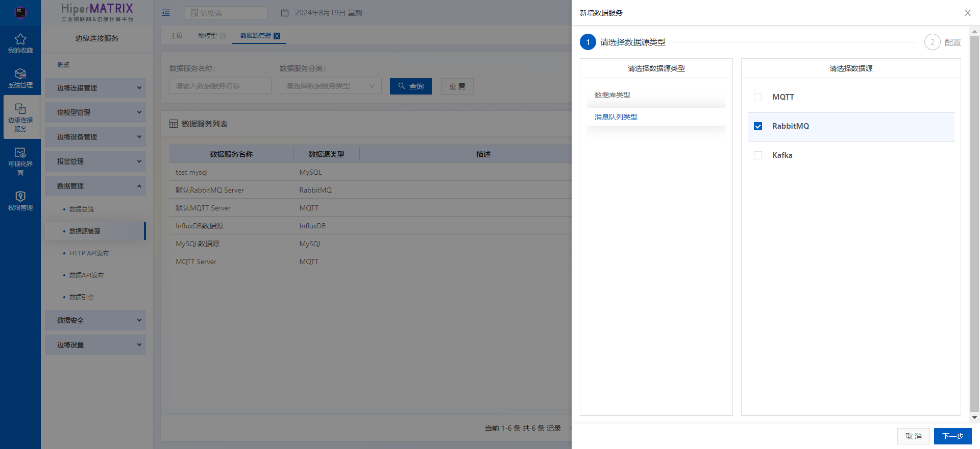Open 数据总览 submenu item

click(82, 209)
